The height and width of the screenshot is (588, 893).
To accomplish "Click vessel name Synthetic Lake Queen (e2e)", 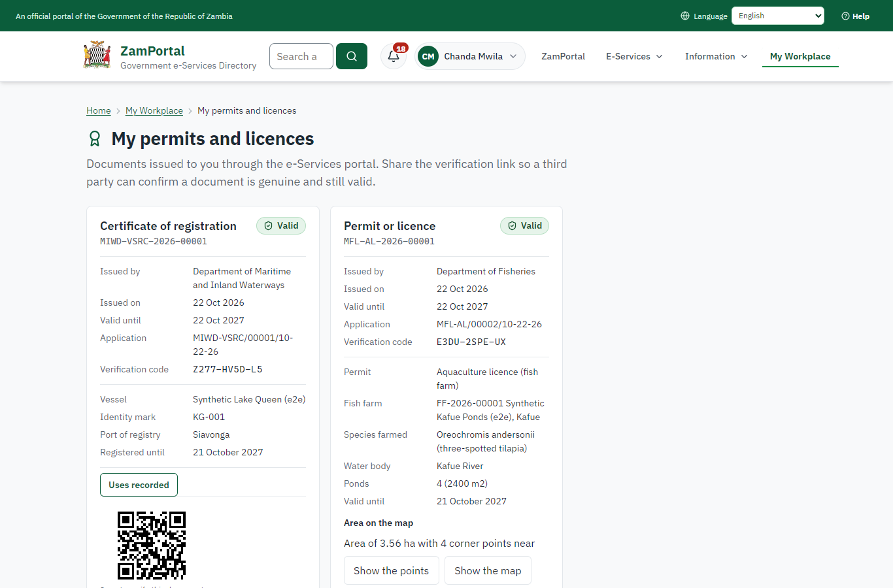I will coord(249,399).
